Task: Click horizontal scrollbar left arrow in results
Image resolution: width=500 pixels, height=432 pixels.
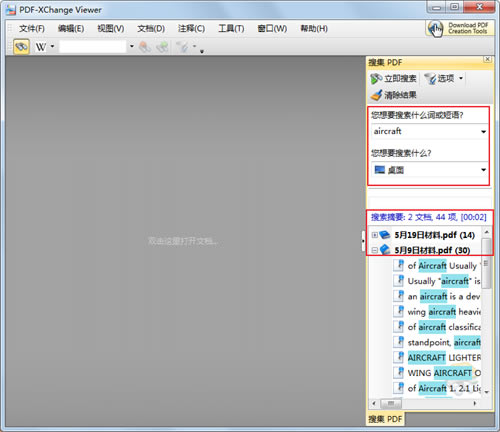Action: coord(374,404)
